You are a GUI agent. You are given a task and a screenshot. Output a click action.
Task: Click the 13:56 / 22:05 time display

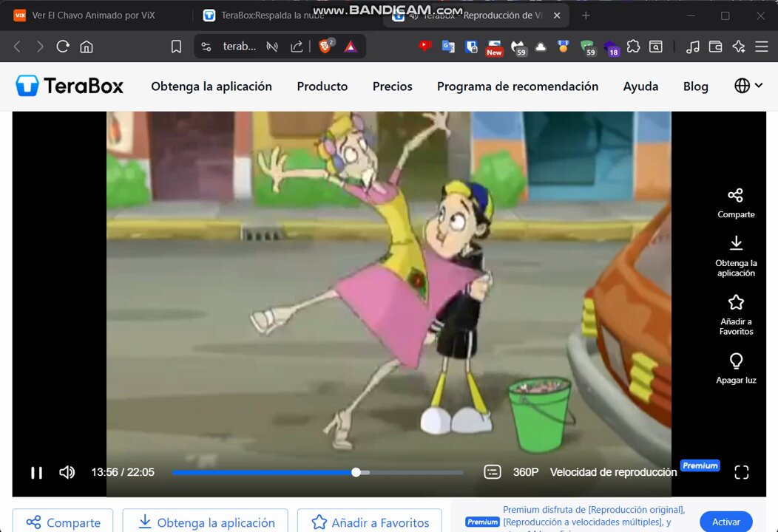coord(123,472)
